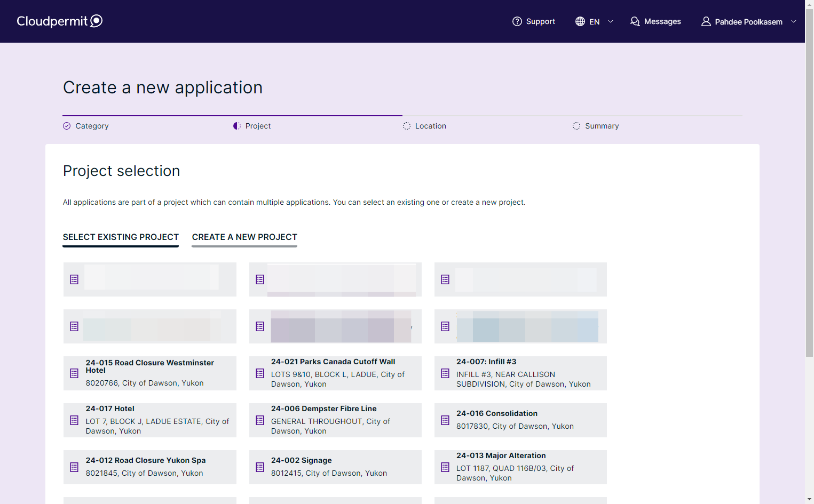
Task: Pick 24-016 Consolidation project title
Action: tap(497, 413)
